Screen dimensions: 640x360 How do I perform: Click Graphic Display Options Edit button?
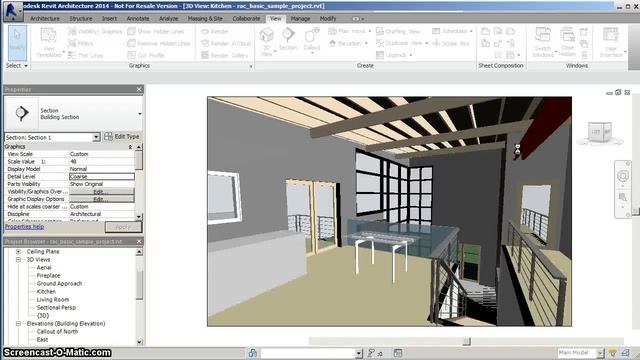(x=102, y=199)
